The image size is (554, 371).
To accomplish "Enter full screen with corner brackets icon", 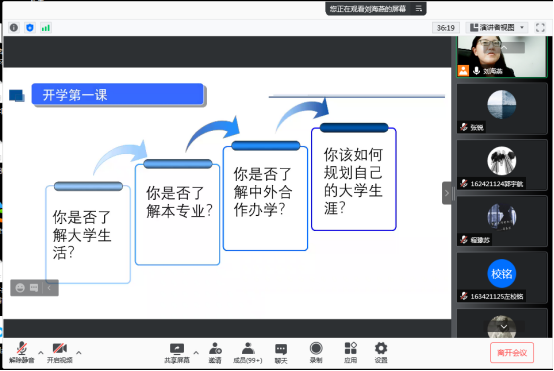I will [x=540, y=28].
